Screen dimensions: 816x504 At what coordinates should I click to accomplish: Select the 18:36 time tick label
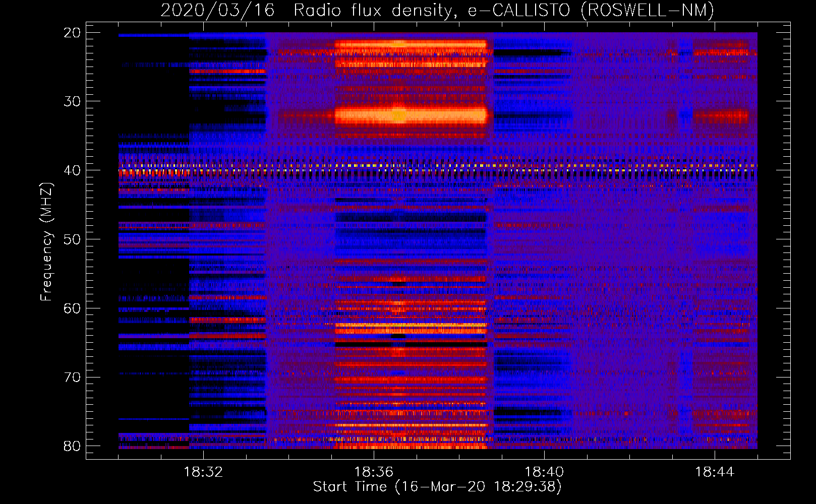pyautogui.click(x=374, y=472)
